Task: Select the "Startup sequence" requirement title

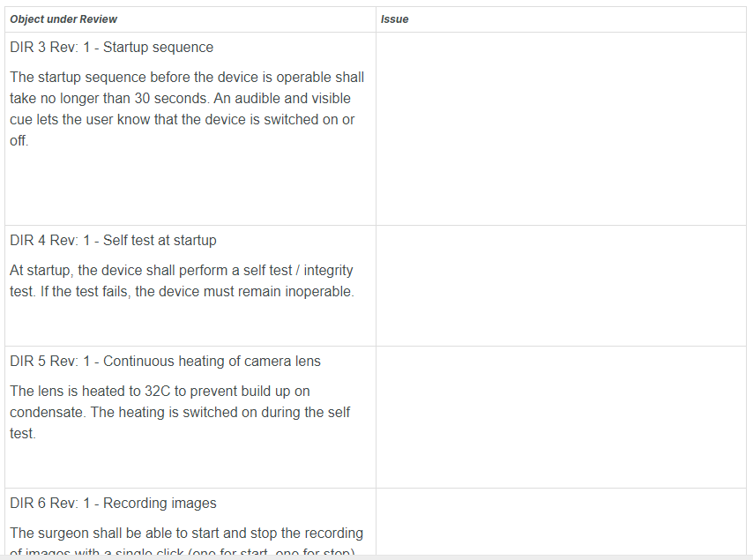Action: [x=158, y=48]
